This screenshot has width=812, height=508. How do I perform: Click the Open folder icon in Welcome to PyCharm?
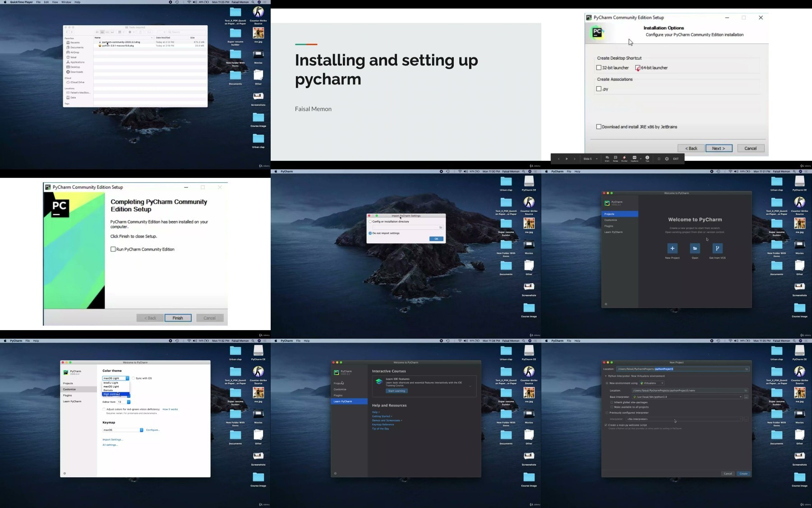point(695,248)
